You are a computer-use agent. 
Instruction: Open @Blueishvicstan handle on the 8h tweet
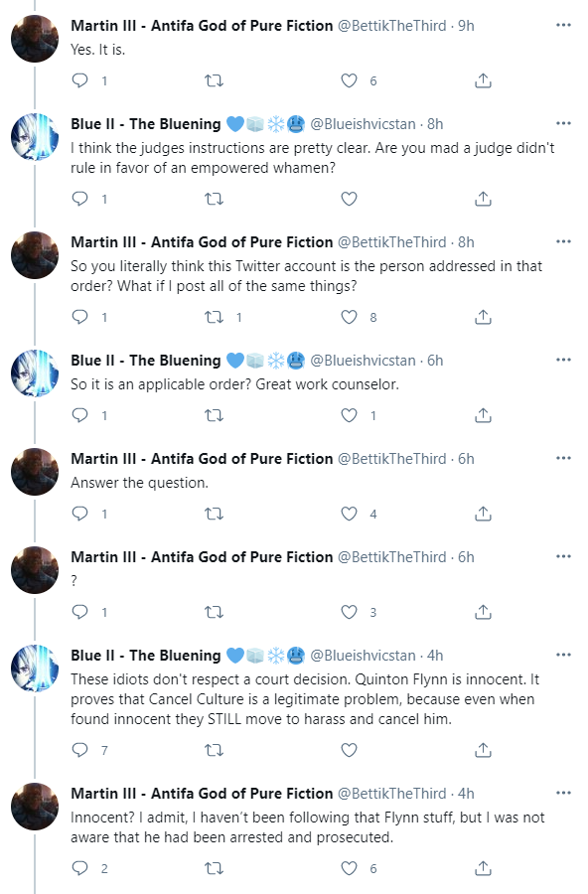[363, 124]
